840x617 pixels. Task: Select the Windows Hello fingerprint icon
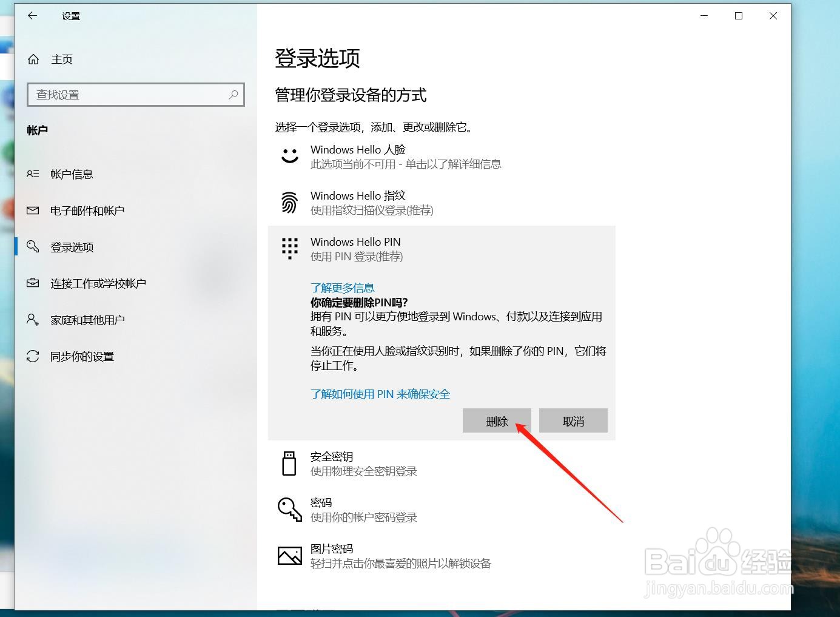tap(289, 202)
